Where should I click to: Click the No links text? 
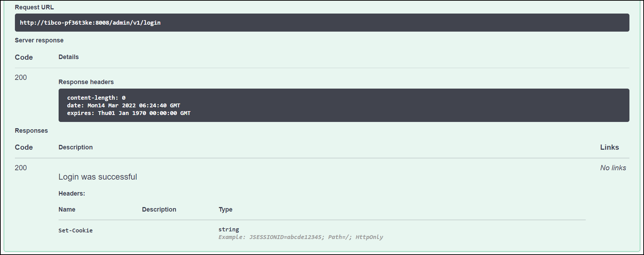click(613, 168)
